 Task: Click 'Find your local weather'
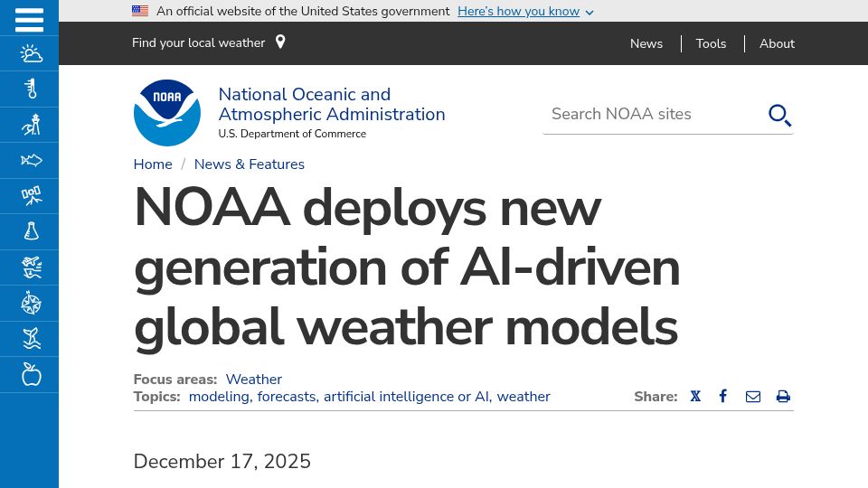tap(198, 42)
